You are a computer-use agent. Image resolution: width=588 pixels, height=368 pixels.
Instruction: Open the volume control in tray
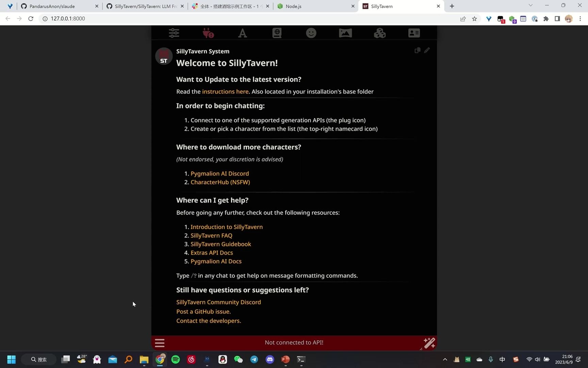537,359
